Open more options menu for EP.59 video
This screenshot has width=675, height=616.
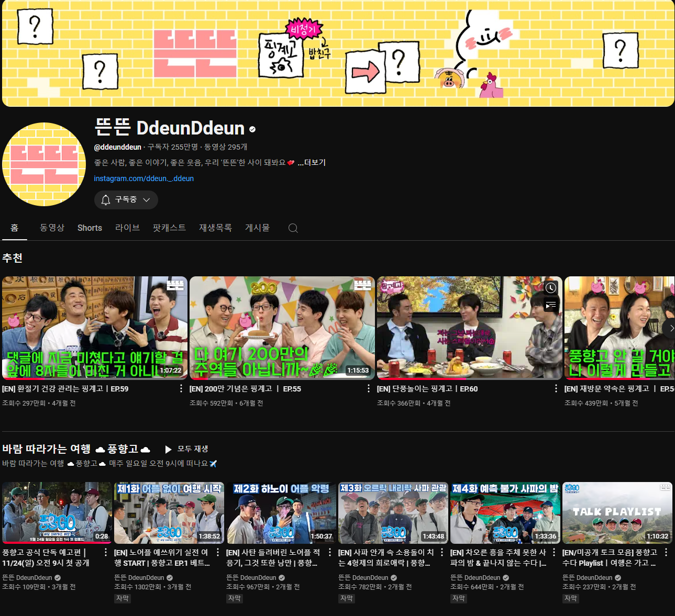(181, 388)
